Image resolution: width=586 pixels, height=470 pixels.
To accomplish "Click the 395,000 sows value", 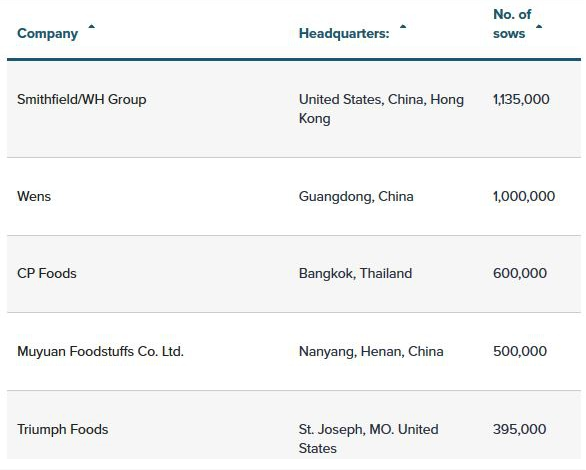I will pos(519,430).
